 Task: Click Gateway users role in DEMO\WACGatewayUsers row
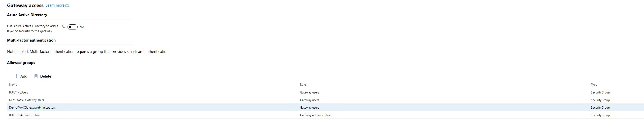309,100
